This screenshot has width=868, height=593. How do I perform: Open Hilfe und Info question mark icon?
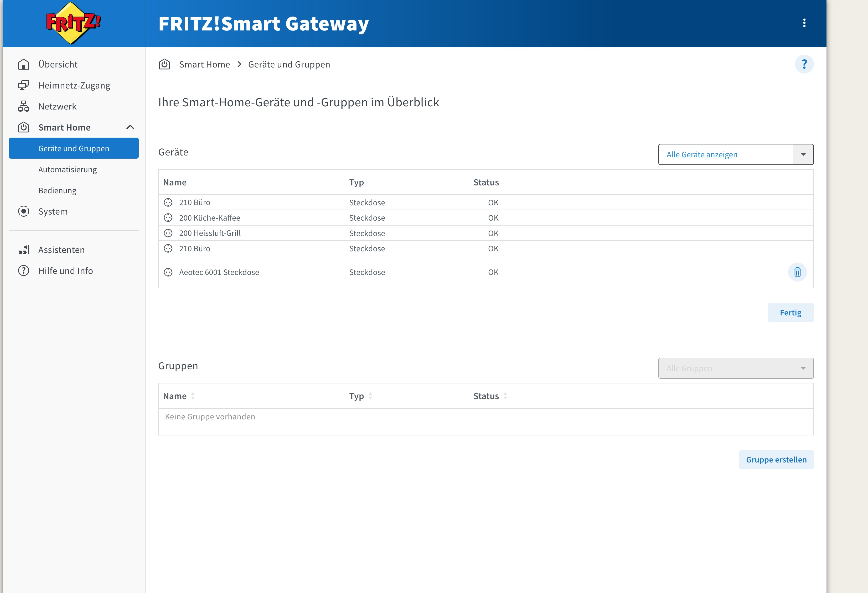[x=24, y=270]
